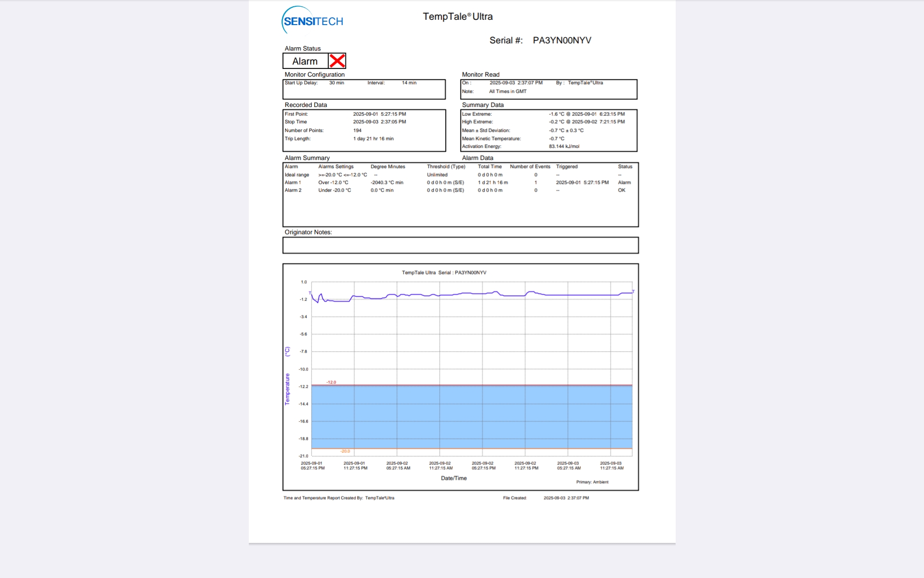Click the TempTale Ultra report title

click(x=457, y=17)
